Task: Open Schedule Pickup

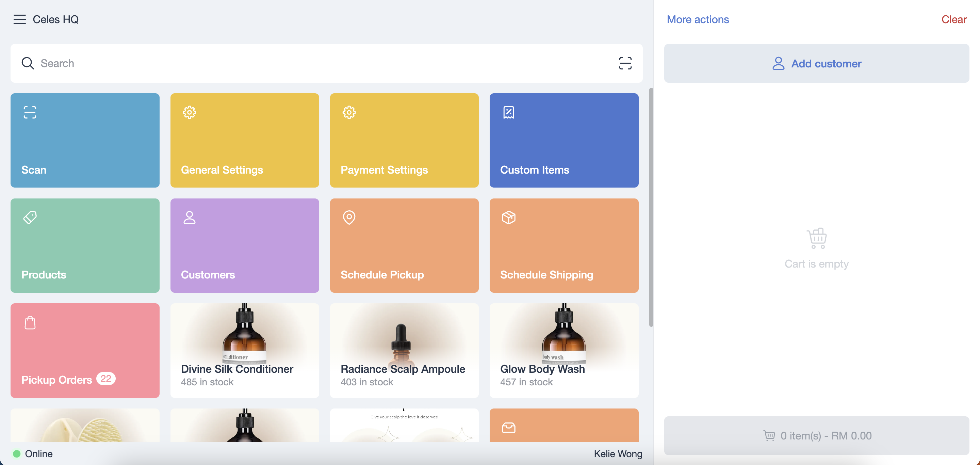Action: point(404,245)
